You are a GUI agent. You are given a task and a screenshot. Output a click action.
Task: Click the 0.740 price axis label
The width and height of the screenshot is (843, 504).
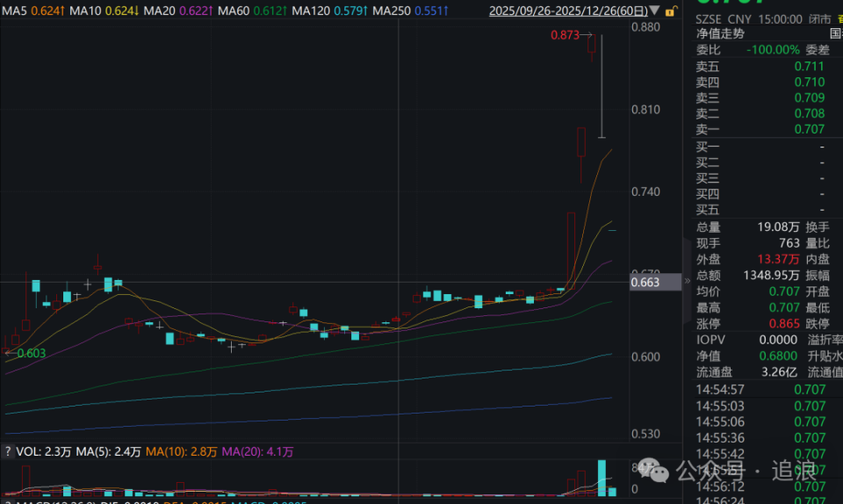point(645,191)
